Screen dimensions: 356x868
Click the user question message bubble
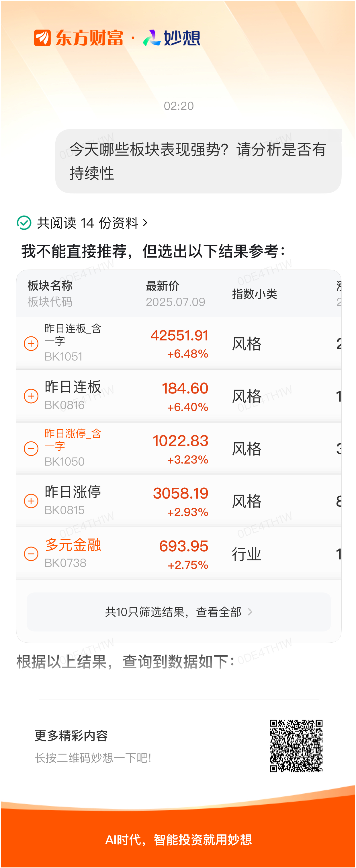tap(198, 161)
